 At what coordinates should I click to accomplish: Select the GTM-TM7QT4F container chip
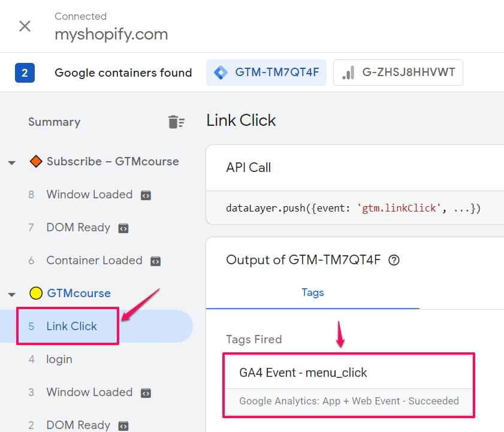pyautogui.click(x=266, y=72)
